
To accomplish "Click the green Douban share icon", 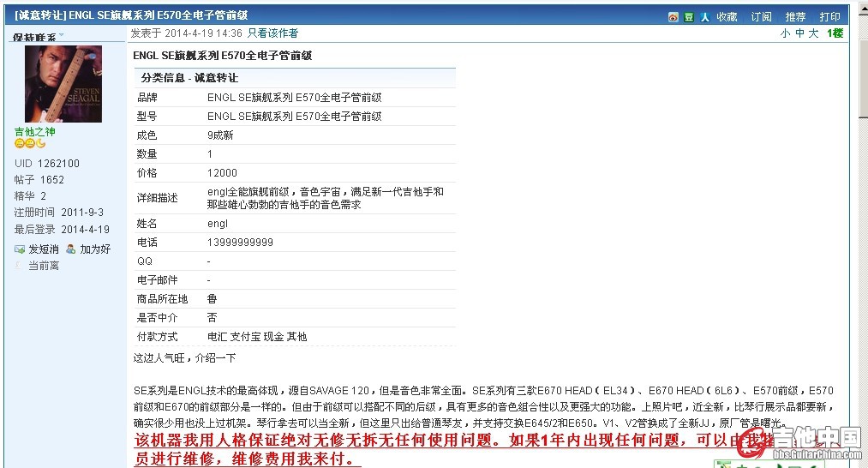I will tap(689, 17).
